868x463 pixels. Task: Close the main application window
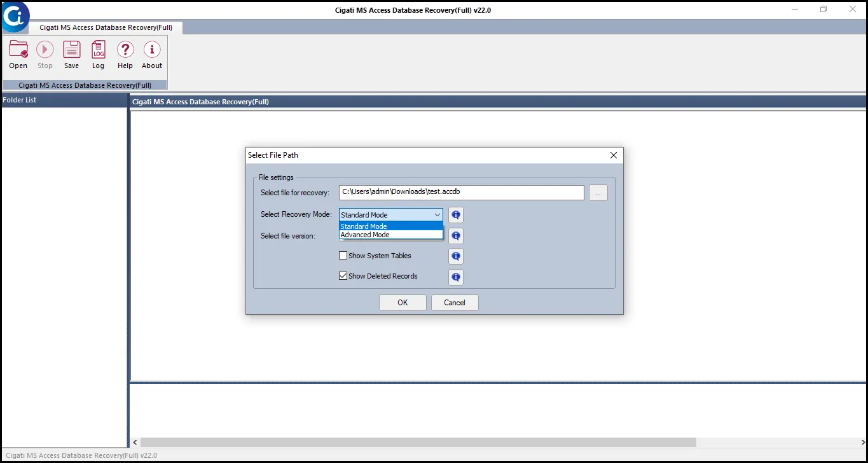click(853, 10)
